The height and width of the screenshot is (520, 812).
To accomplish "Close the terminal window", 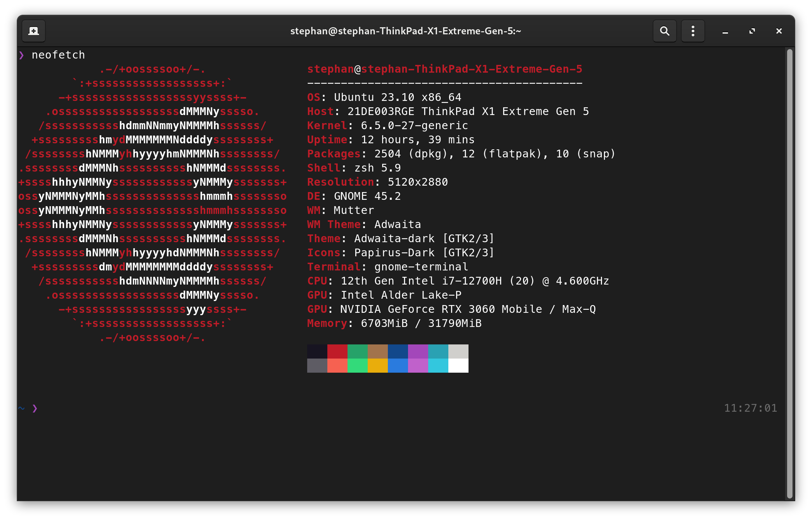I will (x=779, y=31).
